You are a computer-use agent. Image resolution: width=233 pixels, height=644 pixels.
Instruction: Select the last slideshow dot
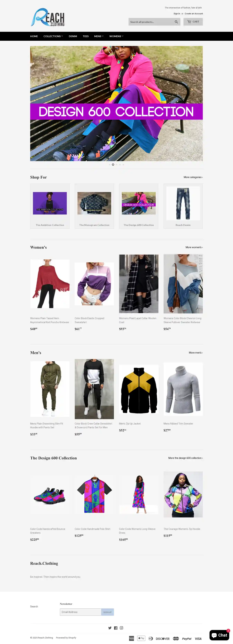(123, 165)
